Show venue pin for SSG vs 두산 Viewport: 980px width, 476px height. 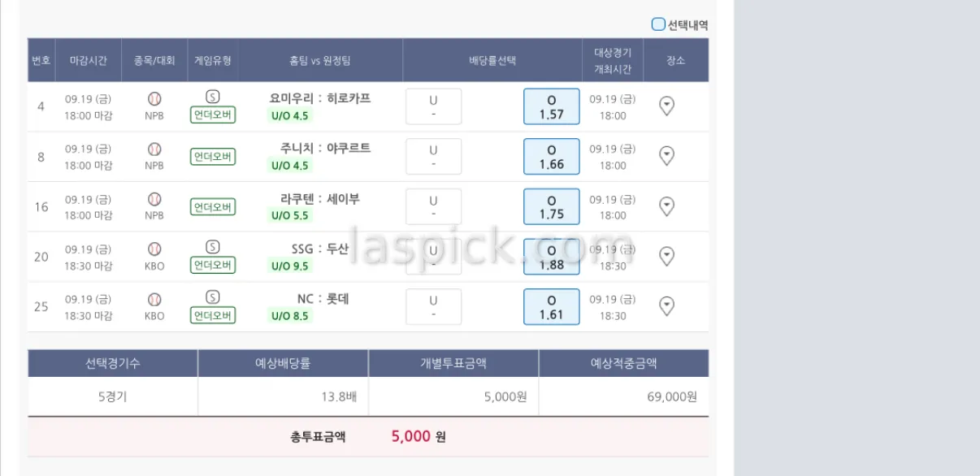(666, 257)
